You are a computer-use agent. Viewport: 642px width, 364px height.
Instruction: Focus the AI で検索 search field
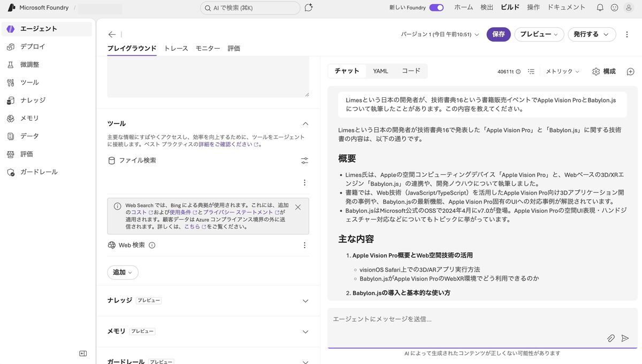coord(250,8)
